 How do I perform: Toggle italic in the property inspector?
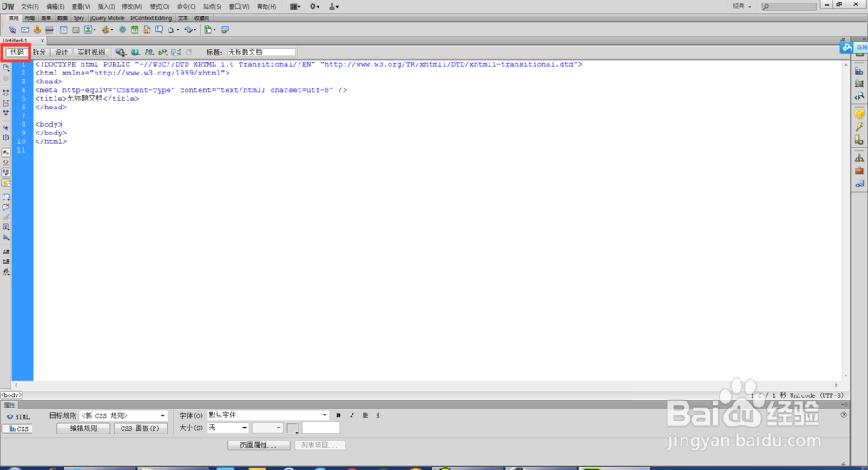352,415
